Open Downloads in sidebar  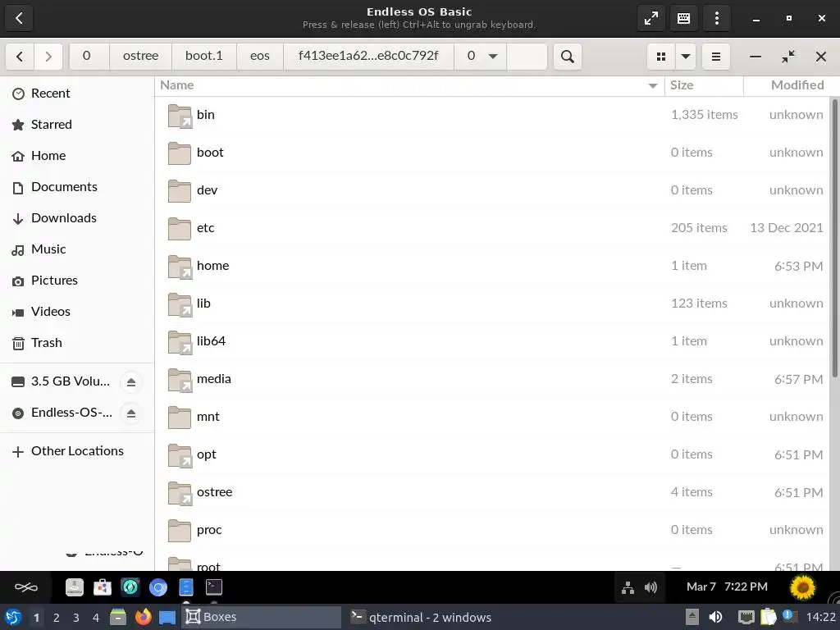click(x=77, y=218)
